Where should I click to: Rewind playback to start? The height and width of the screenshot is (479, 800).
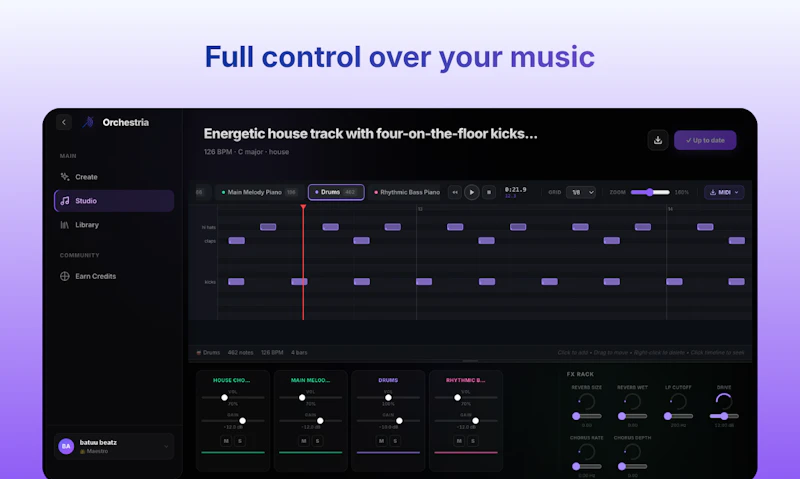455,192
